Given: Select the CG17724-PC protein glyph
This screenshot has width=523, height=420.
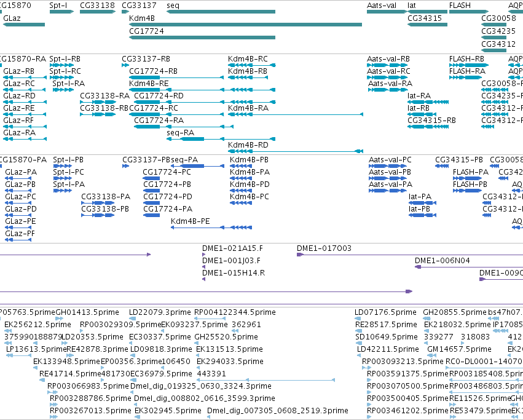Looking at the screenshot, I should point(151,178).
